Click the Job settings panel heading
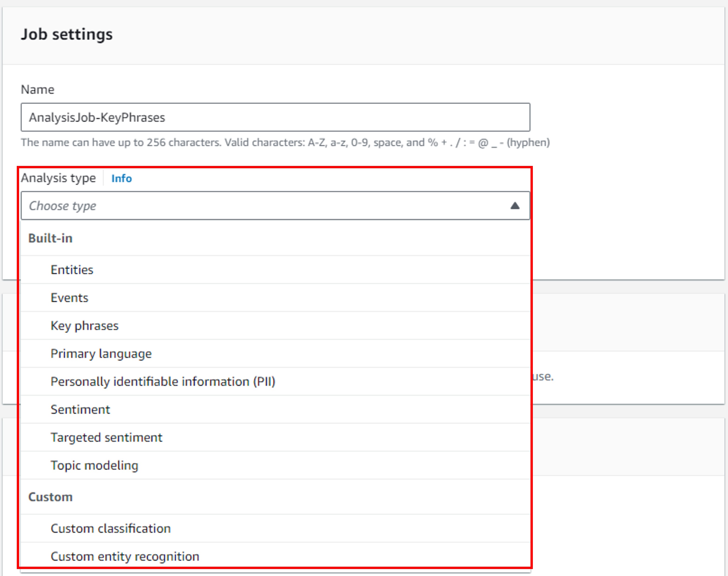This screenshot has width=728, height=576. point(67,34)
